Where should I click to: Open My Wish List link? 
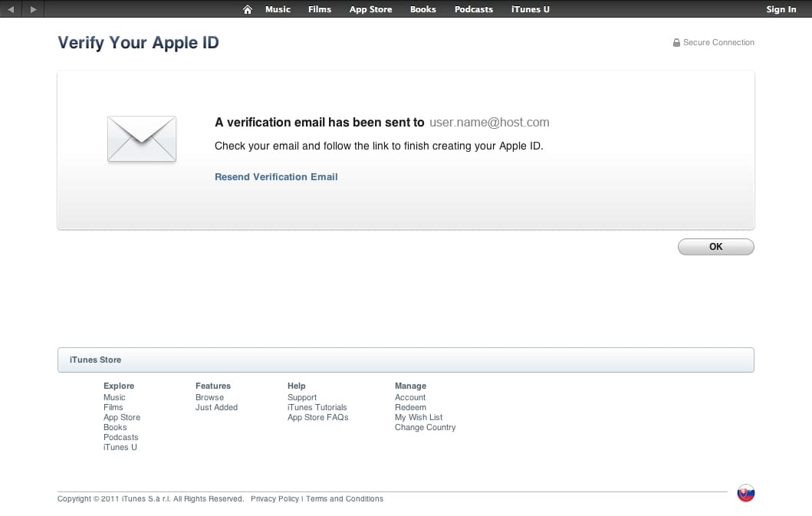pyautogui.click(x=419, y=417)
